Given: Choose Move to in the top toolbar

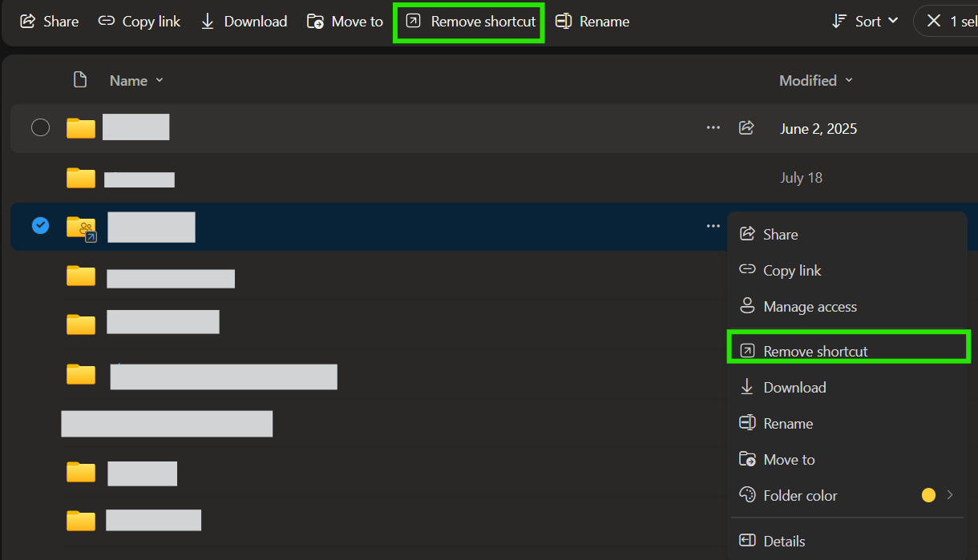Looking at the screenshot, I should [345, 22].
